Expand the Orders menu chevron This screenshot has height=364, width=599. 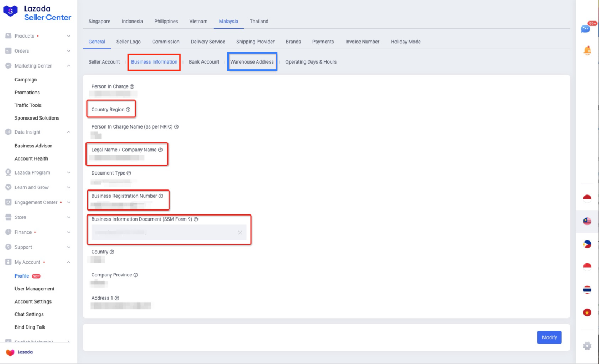pos(68,51)
